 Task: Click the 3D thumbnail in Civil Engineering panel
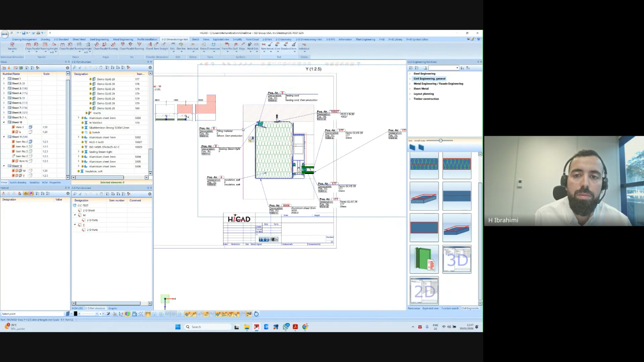457,260
